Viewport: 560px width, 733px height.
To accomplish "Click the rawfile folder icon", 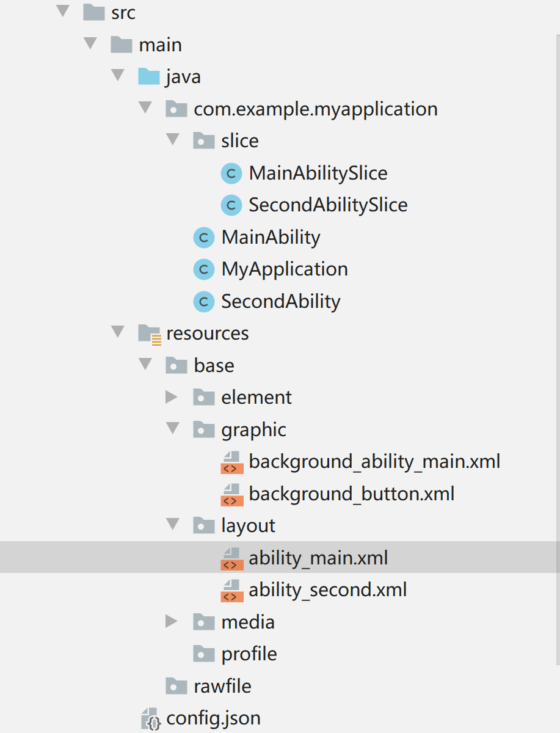I will [176, 686].
